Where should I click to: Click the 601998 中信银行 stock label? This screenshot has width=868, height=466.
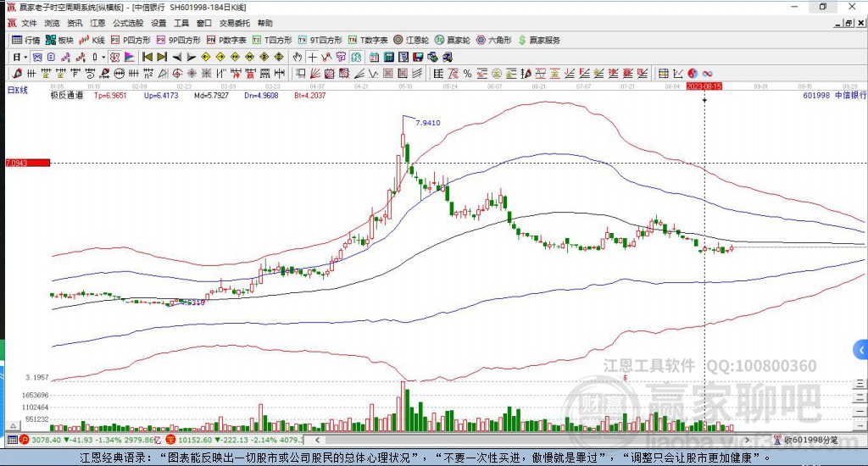pos(835,95)
